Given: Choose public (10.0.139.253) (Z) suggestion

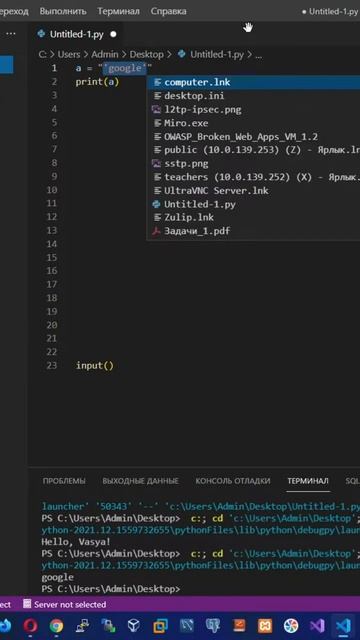Looking at the screenshot, I should pos(253,150).
